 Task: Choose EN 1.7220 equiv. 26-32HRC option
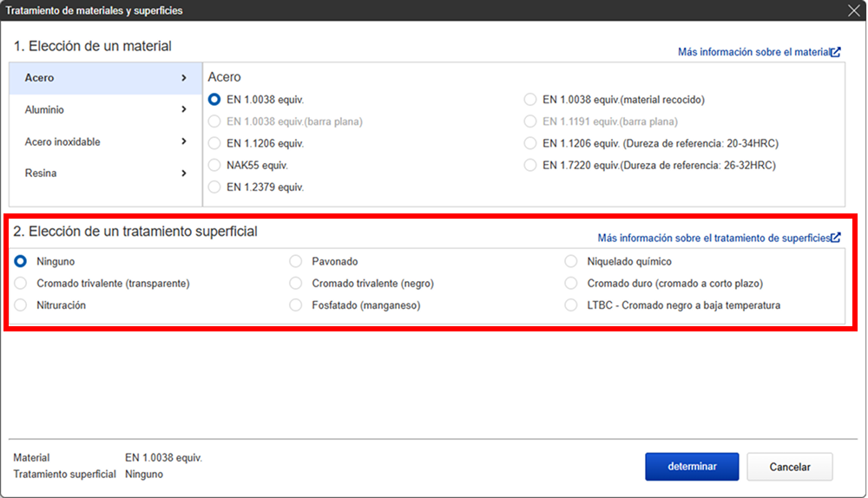pyautogui.click(x=530, y=165)
